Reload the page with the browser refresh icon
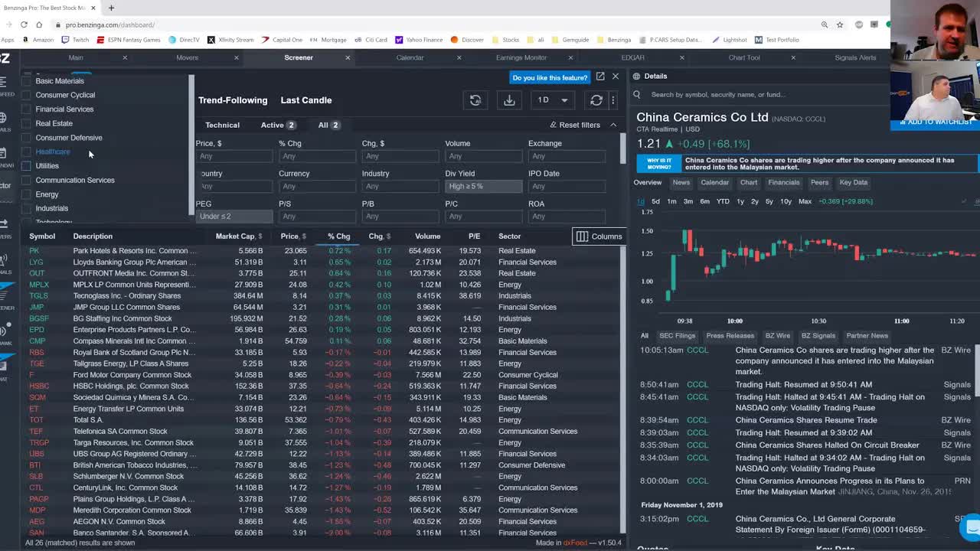The width and height of the screenshot is (980, 551). (24, 24)
